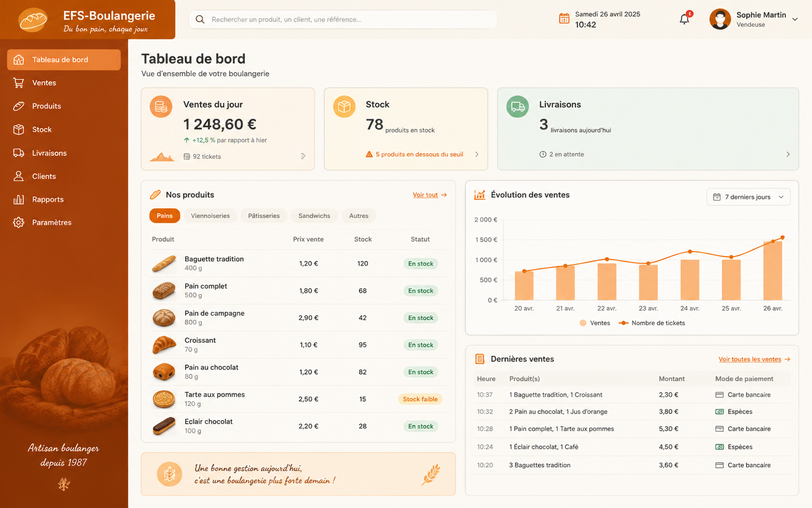The image size is (812, 508).
Task: Select the Sandwichs category tab
Action: [x=315, y=216]
